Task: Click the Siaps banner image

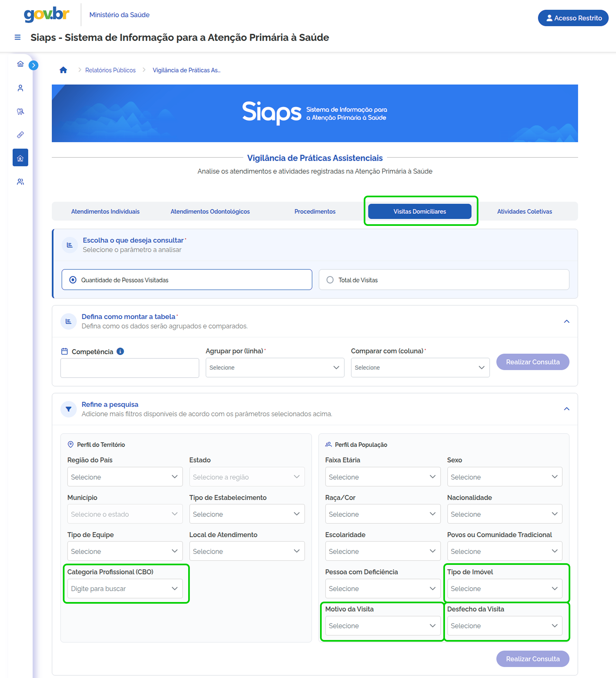Action: [315, 113]
